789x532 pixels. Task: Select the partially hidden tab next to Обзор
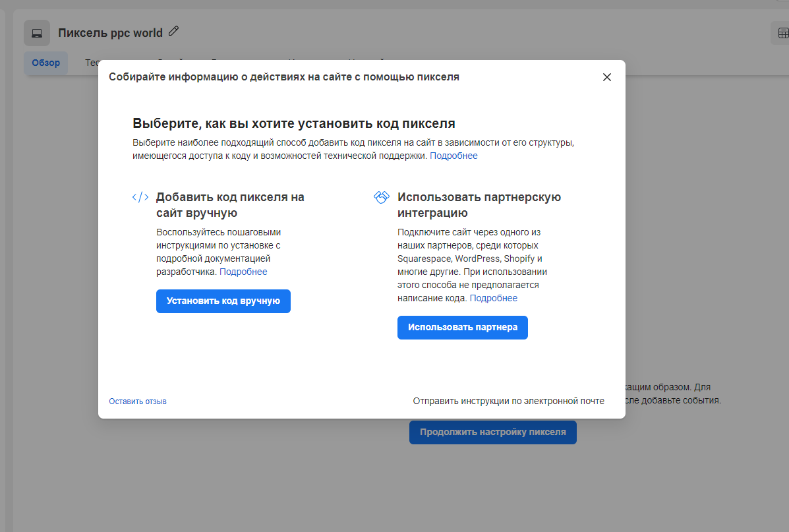(91, 63)
